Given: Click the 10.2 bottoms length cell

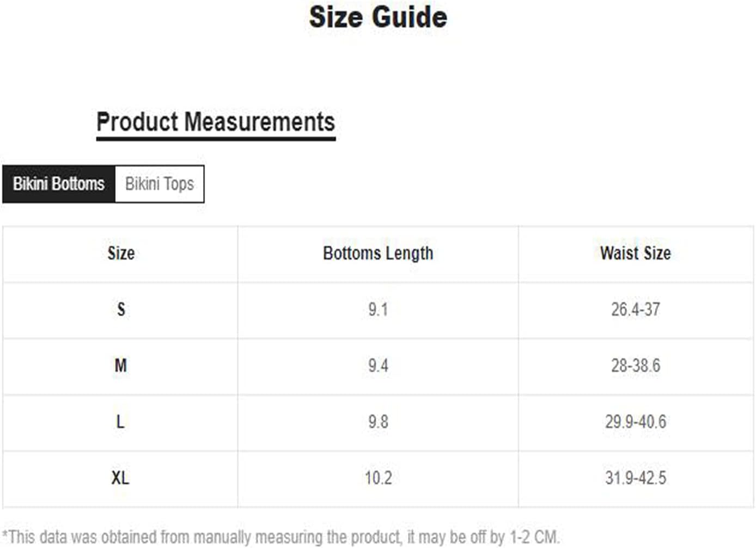Looking at the screenshot, I should pos(378,478).
